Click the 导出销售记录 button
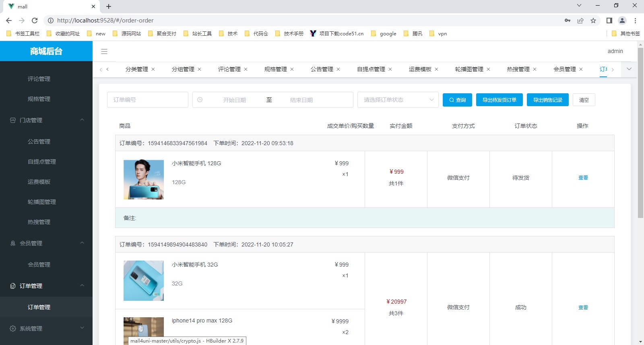This screenshot has height=345, width=644. [x=547, y=100]
